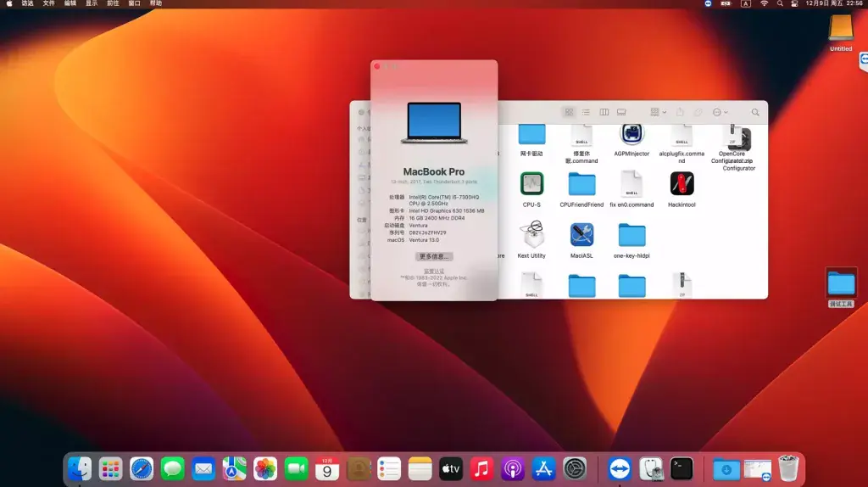Image resolution: width=868 pixels, height=487 pixels.
Task: Open Trash from the Dock
Action: (788, 468)
